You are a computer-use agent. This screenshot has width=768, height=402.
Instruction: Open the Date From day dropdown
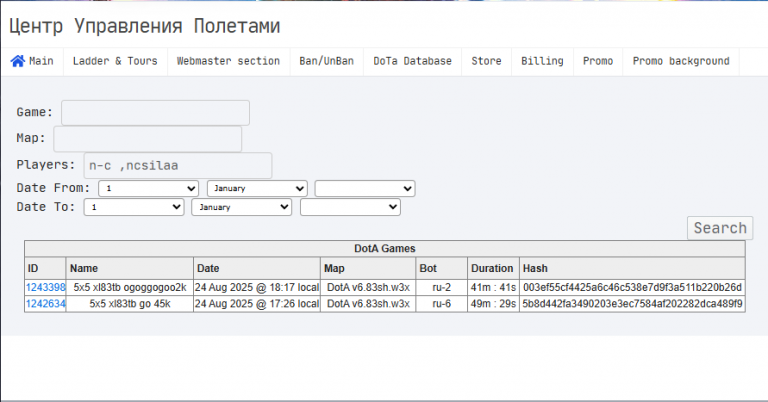[x=148, y=189]
